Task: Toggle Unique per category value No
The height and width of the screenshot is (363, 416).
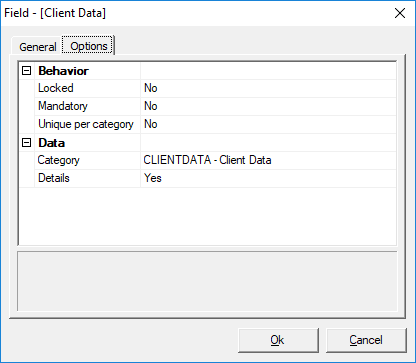Action: tap(269, 124)
